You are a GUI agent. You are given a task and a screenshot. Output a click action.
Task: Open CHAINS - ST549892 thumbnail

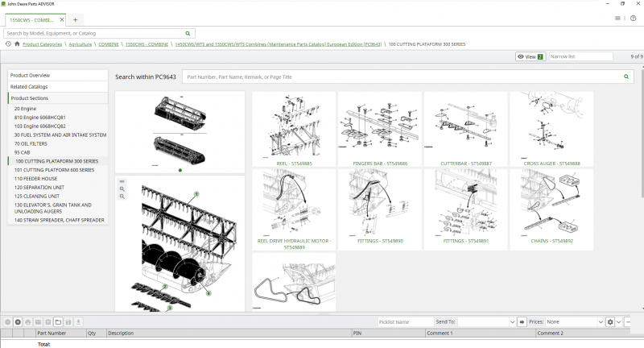551,209
